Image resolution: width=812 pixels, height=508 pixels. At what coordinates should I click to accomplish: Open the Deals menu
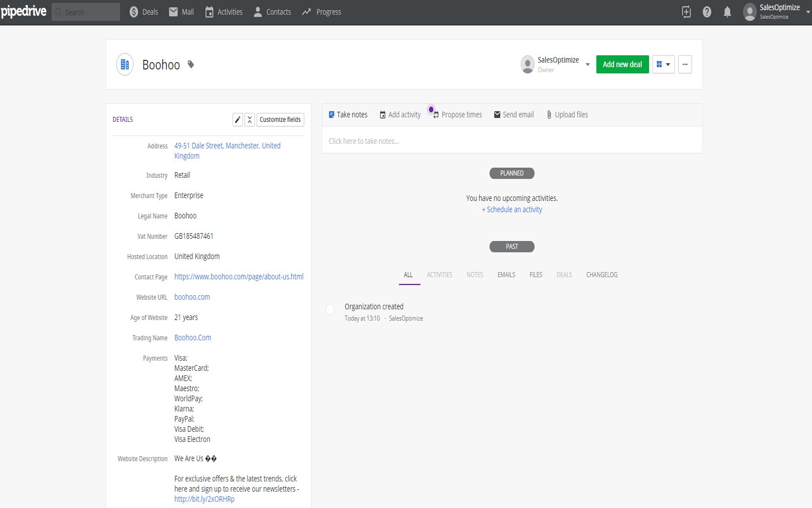click(144, 12)
